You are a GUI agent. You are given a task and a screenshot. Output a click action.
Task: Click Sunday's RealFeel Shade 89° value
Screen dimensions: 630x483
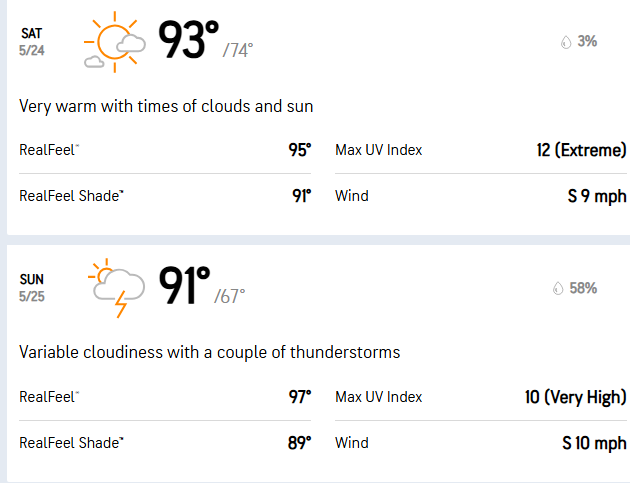[x=300, y=443]
